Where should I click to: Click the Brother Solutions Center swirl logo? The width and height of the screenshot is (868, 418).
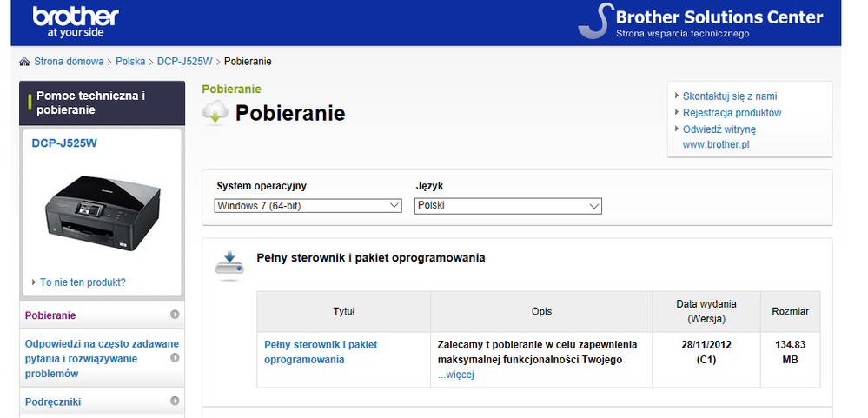pyautogui.click(x=596, y=21)
